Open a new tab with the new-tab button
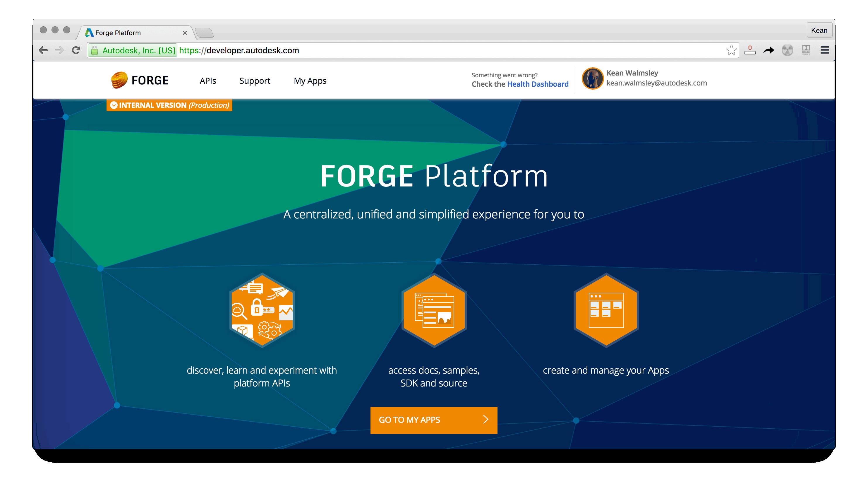This screenshot has width=868, height=496. [x=204, y=33]
